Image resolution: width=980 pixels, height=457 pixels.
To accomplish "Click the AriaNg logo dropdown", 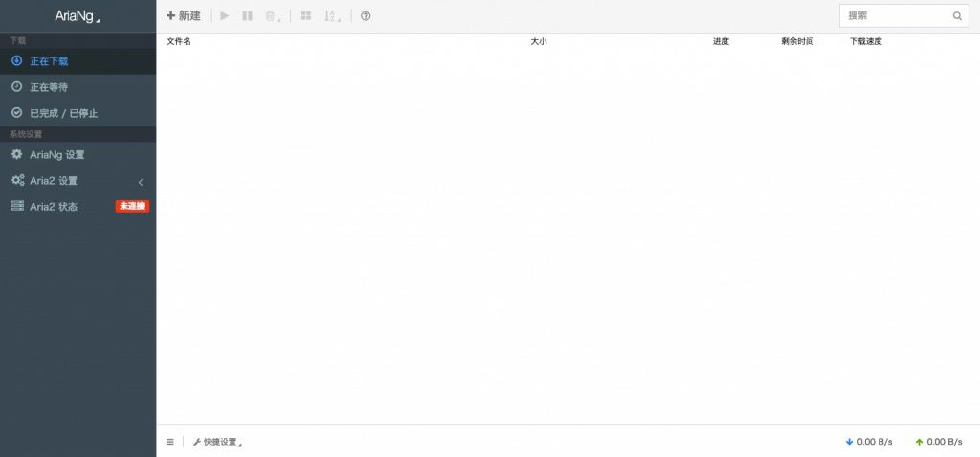I will coord(77,16).
